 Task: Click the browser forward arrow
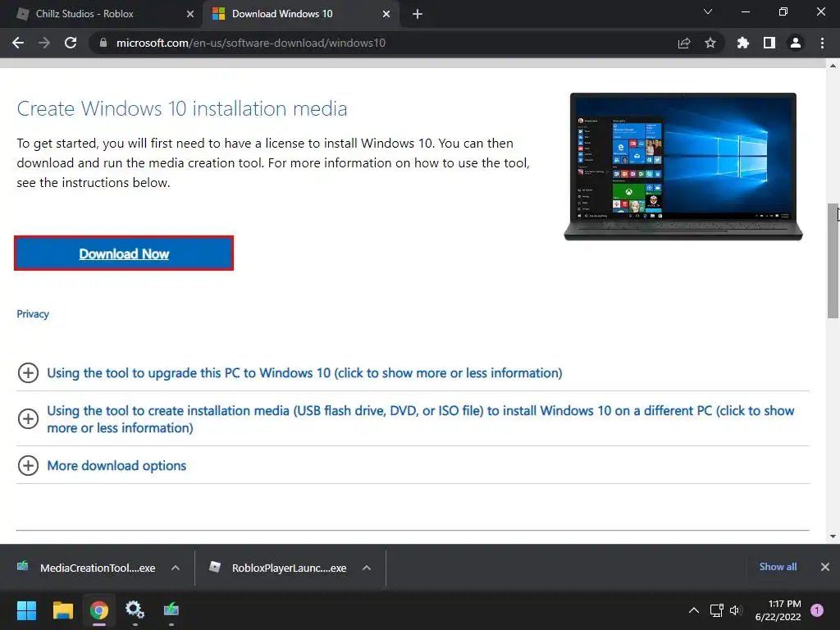44,43
